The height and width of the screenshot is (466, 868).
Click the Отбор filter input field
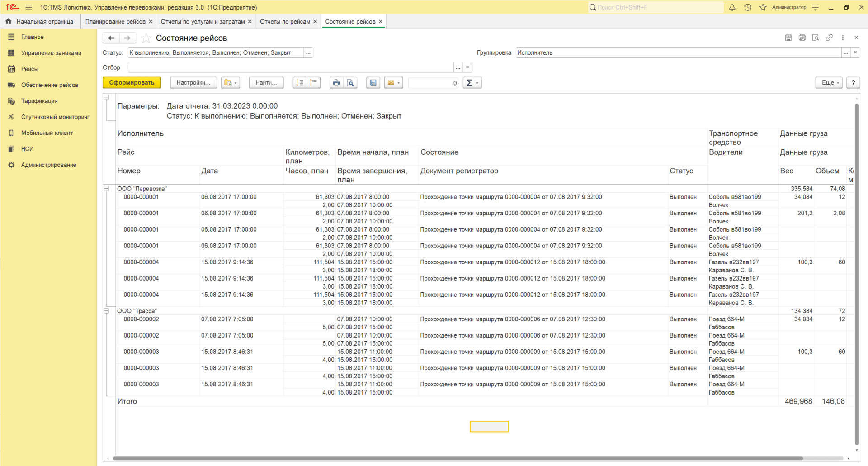coord(290,67)
